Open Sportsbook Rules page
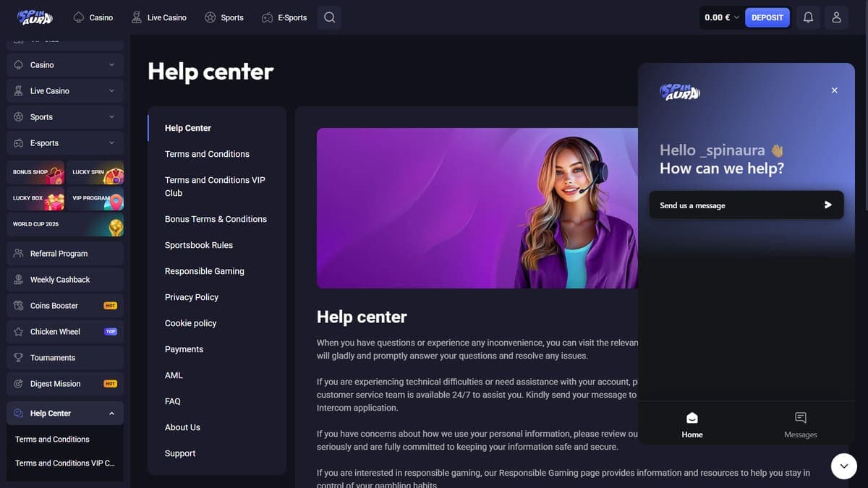Image resolution: width=868 pixels, height=488 pixels. pyautogui.click(x=199, y=245)
